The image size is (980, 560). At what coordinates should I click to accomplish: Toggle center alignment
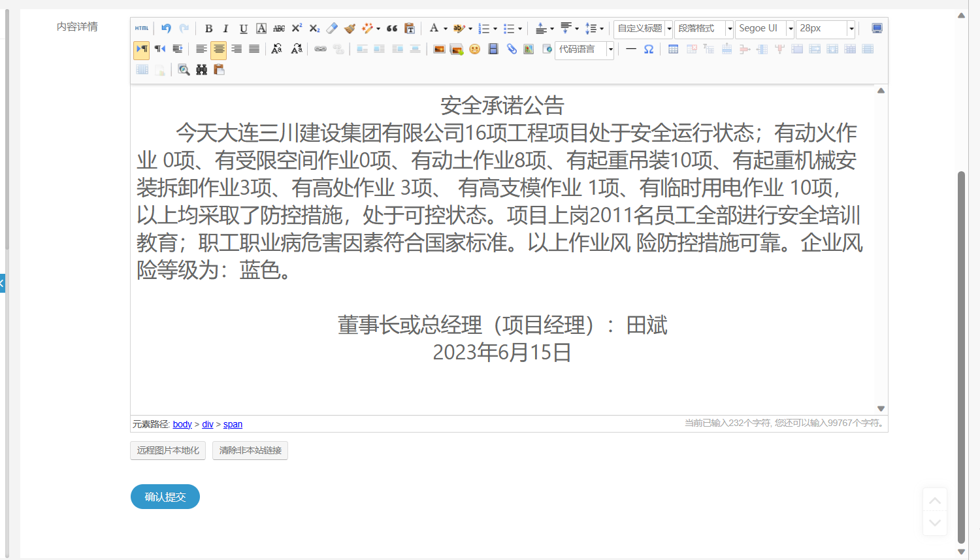coord(219,49)
